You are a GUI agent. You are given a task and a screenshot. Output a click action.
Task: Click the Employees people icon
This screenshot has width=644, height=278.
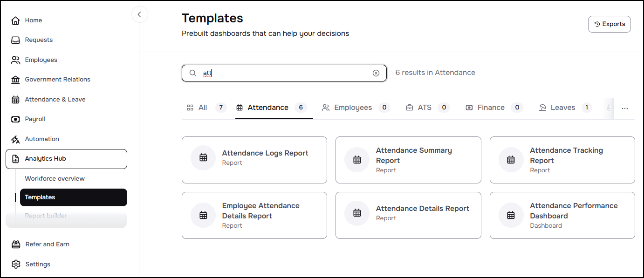16,60
